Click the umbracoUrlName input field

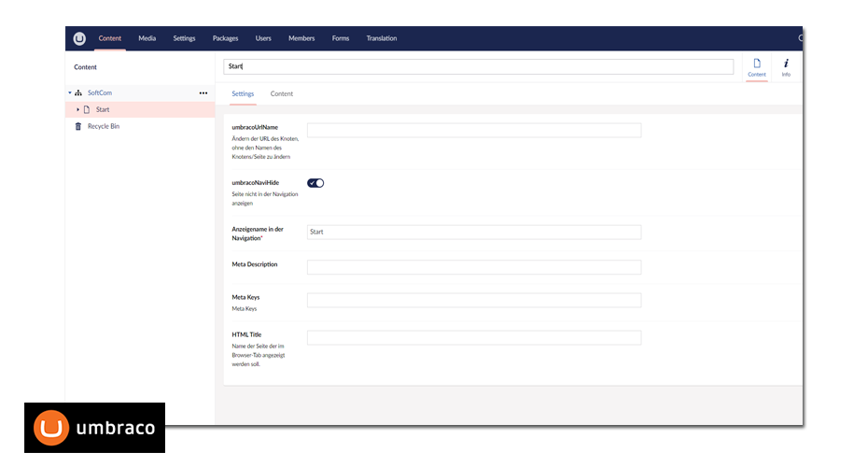coord(474,130)
